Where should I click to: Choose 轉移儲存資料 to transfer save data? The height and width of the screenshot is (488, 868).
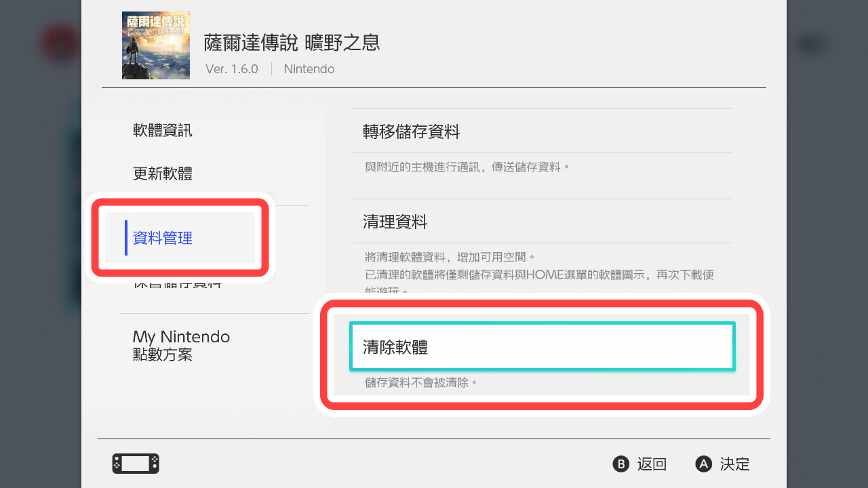(410, 131)
